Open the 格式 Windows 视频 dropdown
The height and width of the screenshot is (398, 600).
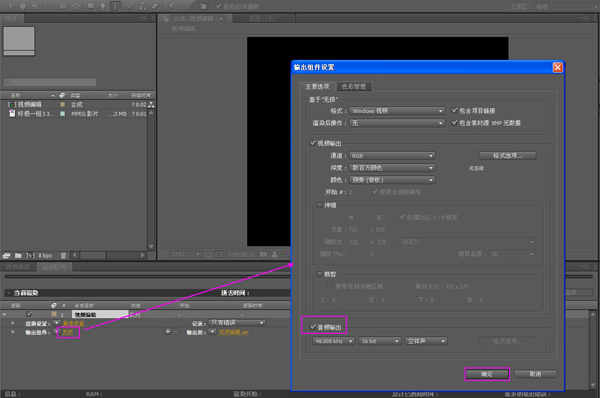click(x=397, y=111)
